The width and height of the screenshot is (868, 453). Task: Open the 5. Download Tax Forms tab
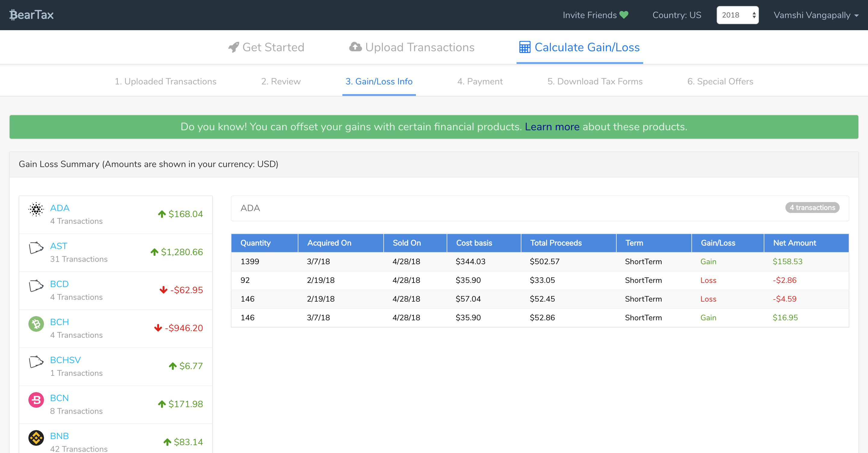[595, 81]
